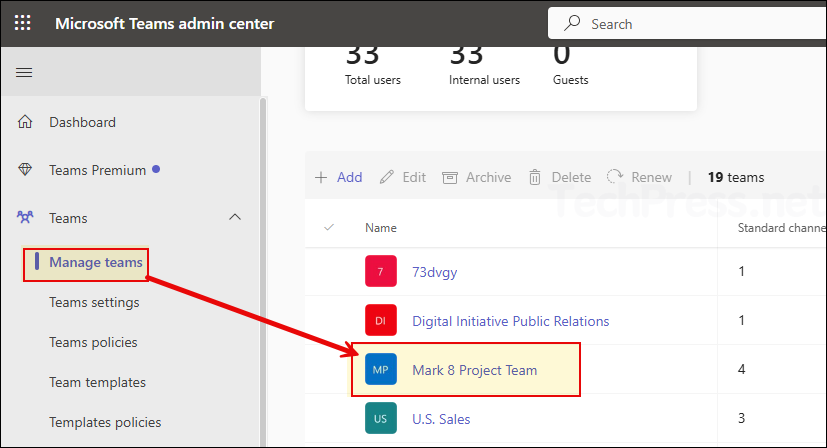Image resolution: width=827 pixels, height=448 pixels.
Task: Click channel count 4 in Mark 8 row
Action: pyautogui.click(x=742, y=369)
